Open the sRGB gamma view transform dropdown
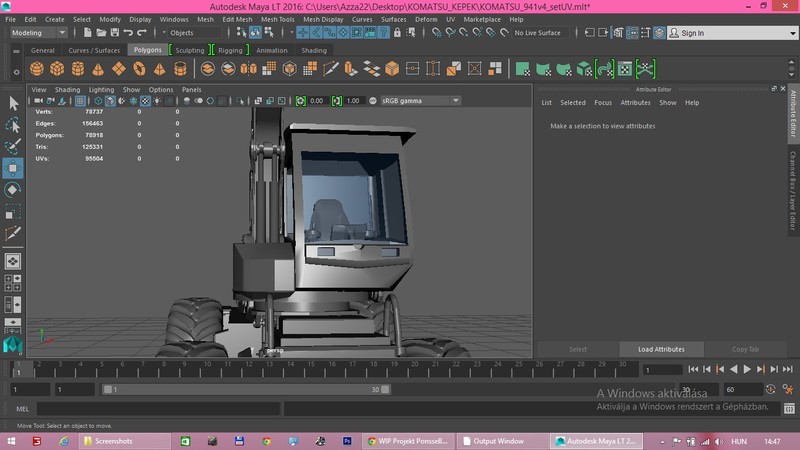 coord(420,101)
